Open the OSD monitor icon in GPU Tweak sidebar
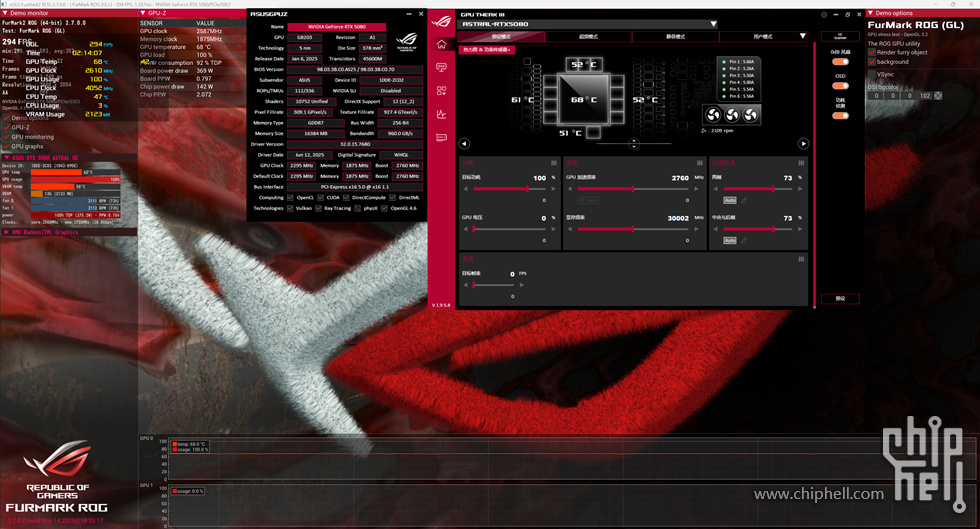This screenshot has height=529, width=980. tap(441, 68)
